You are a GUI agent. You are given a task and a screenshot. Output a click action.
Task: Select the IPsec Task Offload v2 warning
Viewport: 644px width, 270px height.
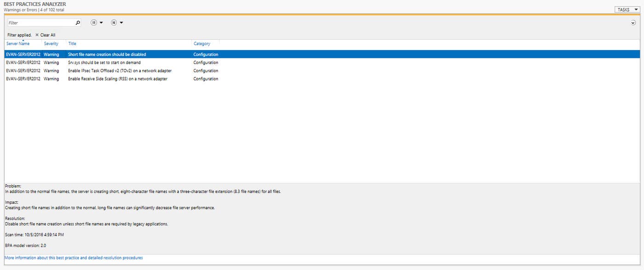tap(120, 71)
